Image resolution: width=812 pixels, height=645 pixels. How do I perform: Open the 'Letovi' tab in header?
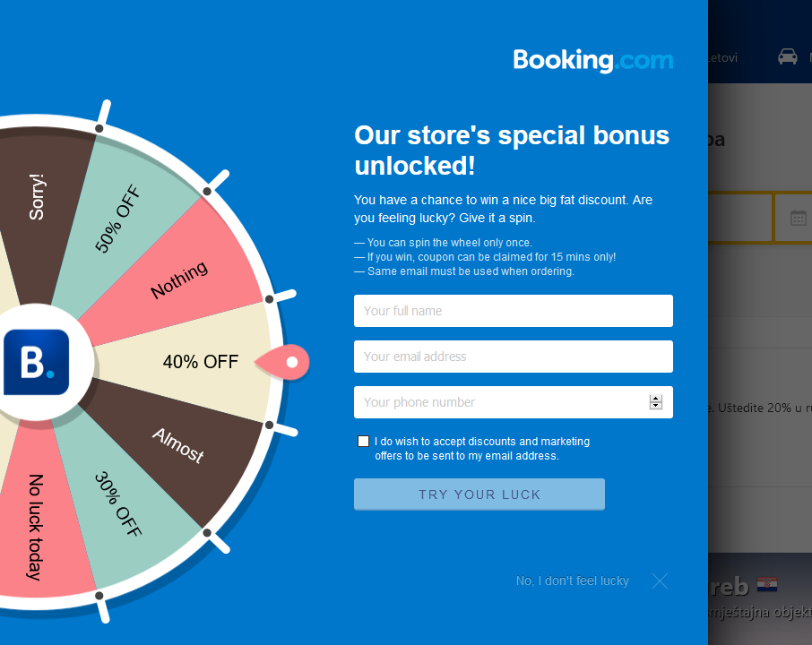coord(722,58)
